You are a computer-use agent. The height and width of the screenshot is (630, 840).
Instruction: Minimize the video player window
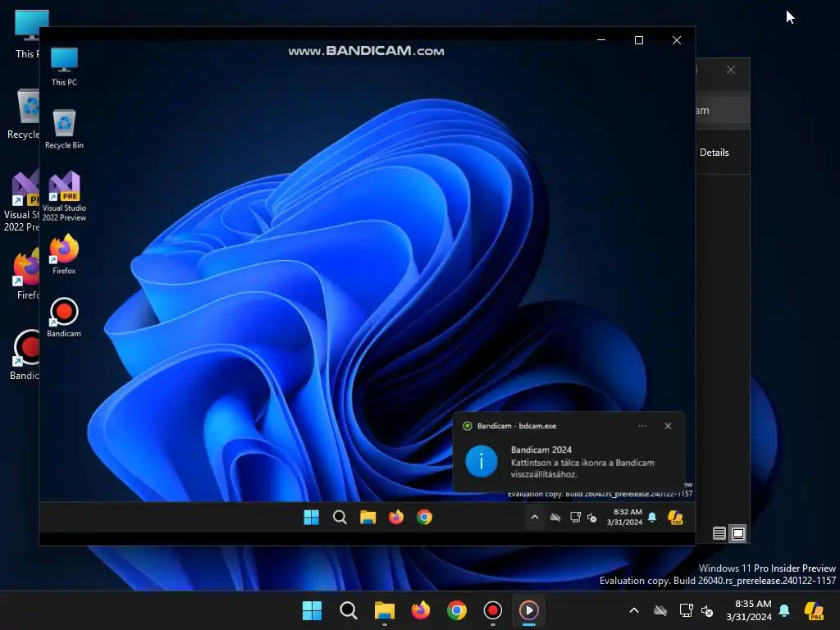pos(601,40)
